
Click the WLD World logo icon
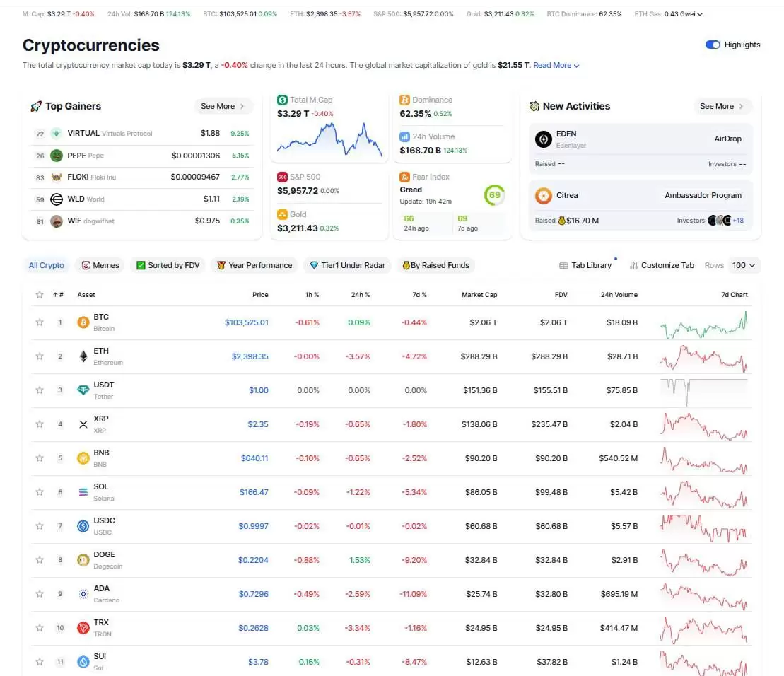pos(57,199)
